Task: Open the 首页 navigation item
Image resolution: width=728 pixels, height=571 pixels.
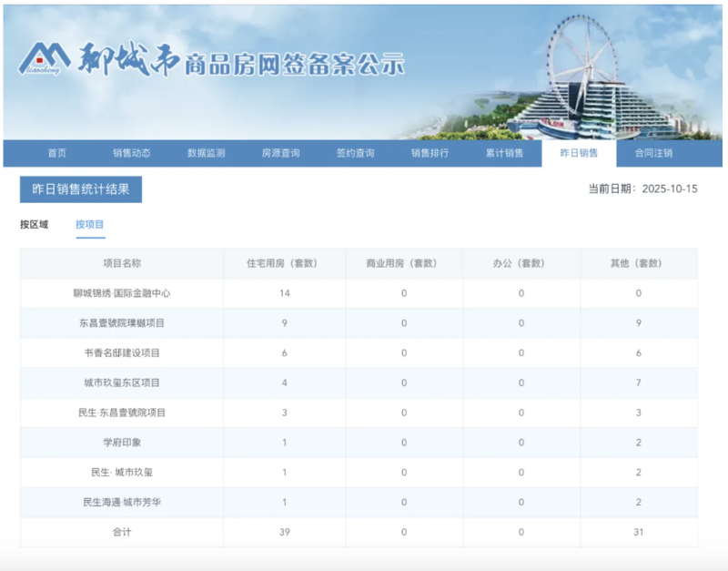Action: (56, 152)
